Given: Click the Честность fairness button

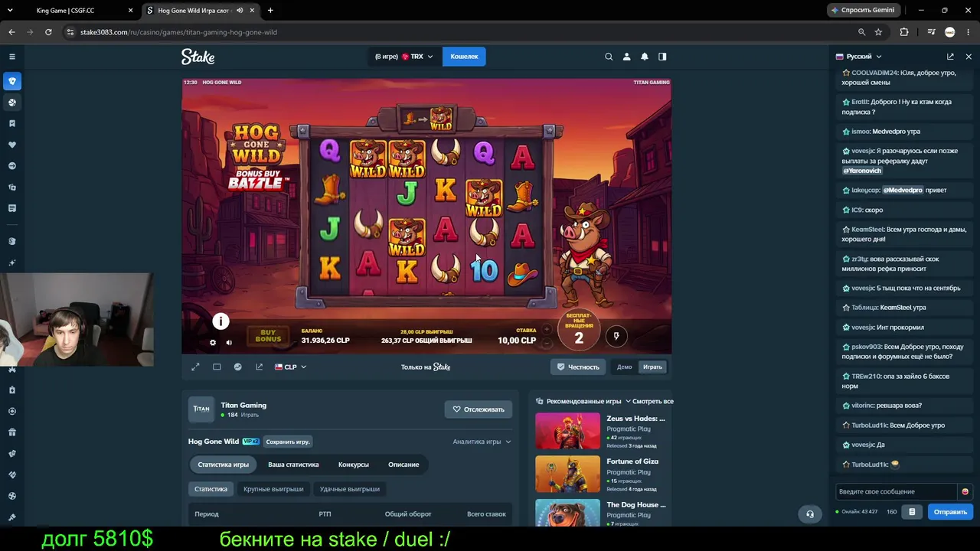Looking at the screenshot, I should [x=578, y=367].
